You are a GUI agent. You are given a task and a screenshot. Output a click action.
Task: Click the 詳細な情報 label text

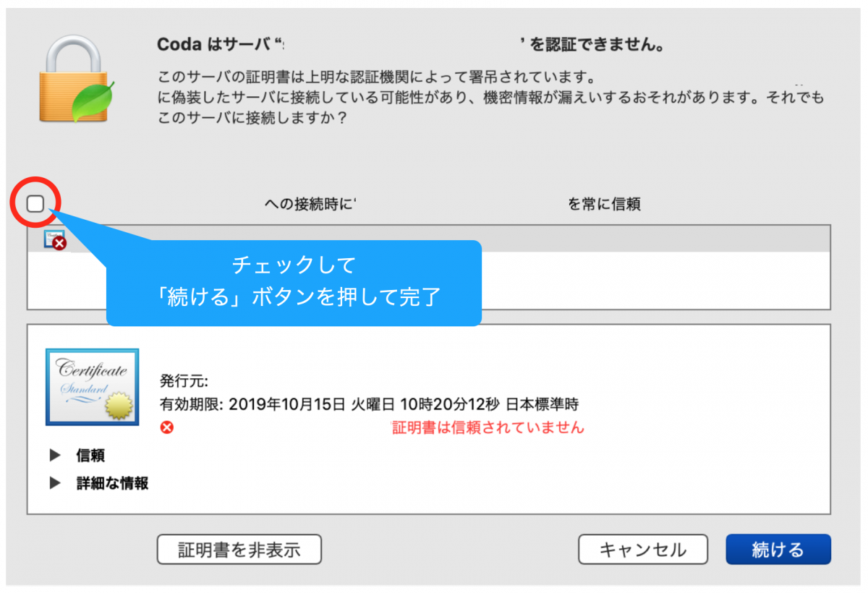(113, 483)
